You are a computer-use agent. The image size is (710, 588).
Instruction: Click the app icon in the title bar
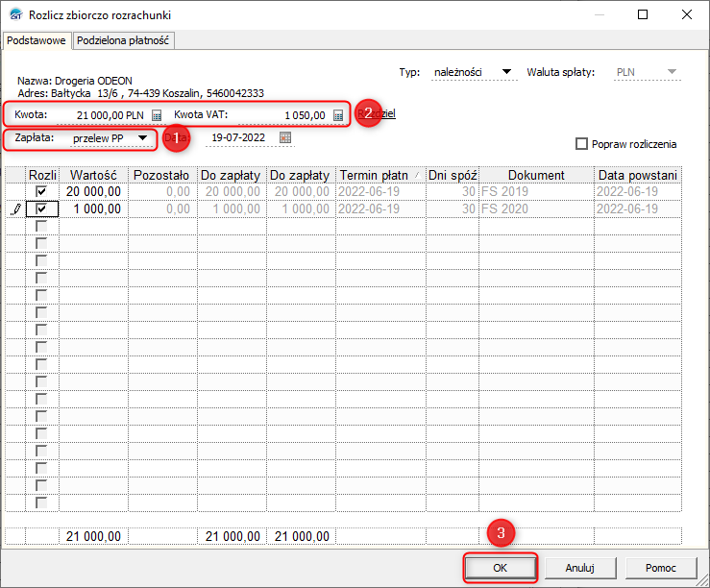[x=16, y=15]
